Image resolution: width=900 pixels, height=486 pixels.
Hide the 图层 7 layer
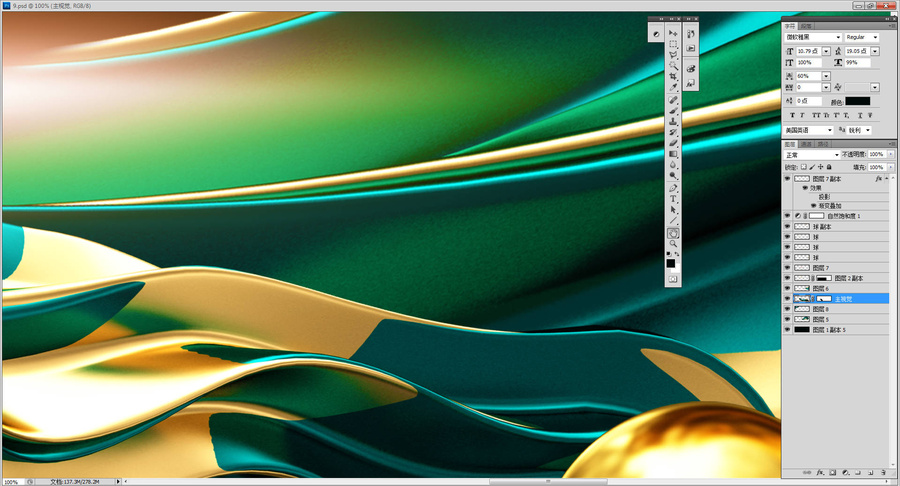coord(788,268)
